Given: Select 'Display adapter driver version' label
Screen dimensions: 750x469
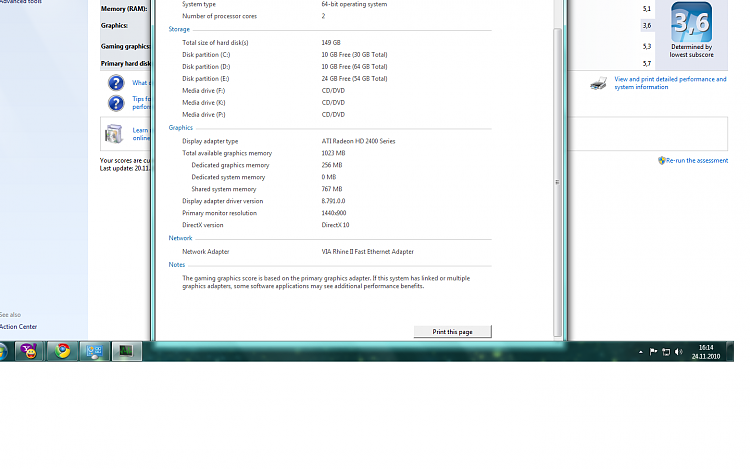Looking at the screenshot, I should coord(222,201).
